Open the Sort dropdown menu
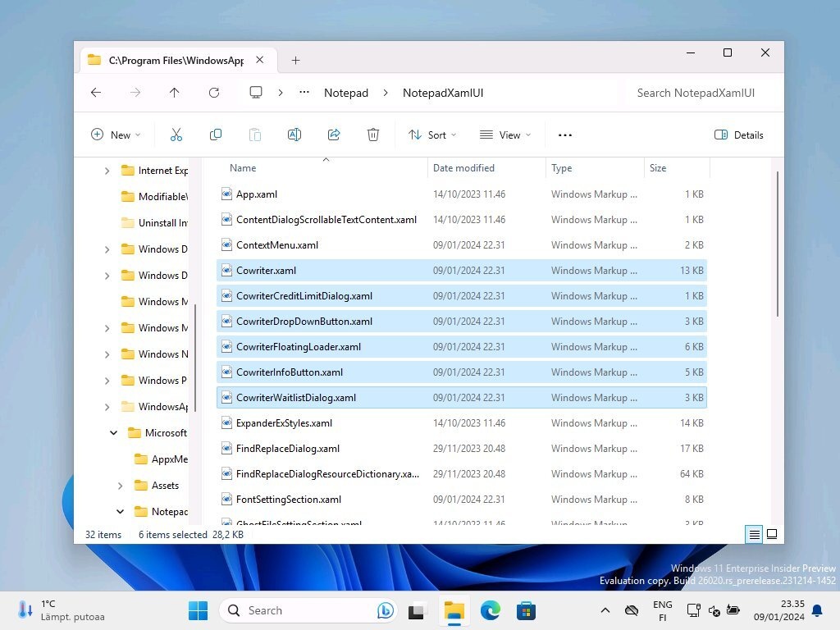Image resolution: width=840 pixels, height=630 pixels. click(x=432, y=135)
